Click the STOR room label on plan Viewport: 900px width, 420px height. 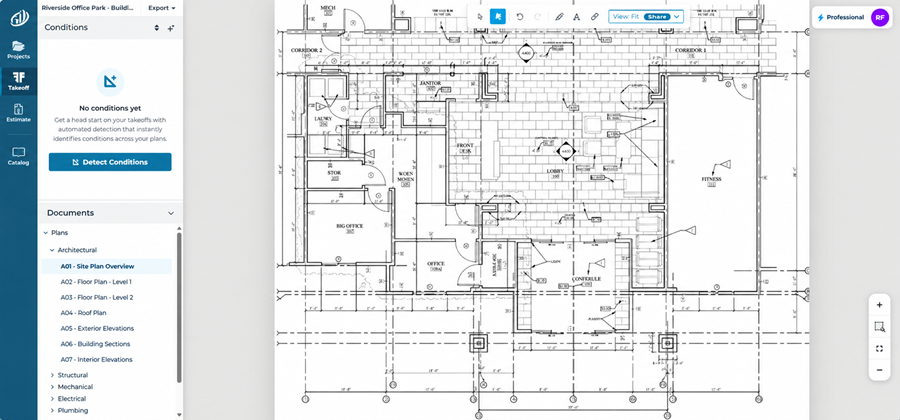coord(334,173)
